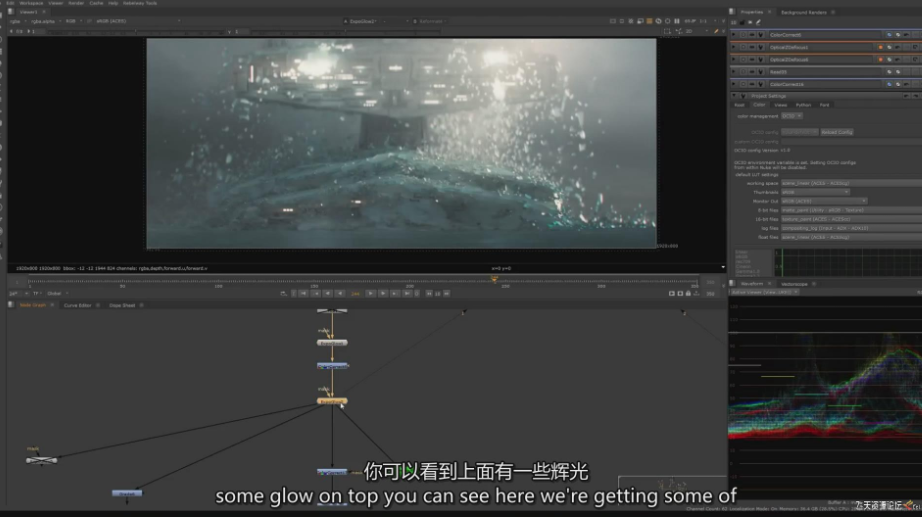Screen dimensions: 922x517
Task: Expand the OpticalZDefocus6 properties panel
Action: (x=733, y=59)
